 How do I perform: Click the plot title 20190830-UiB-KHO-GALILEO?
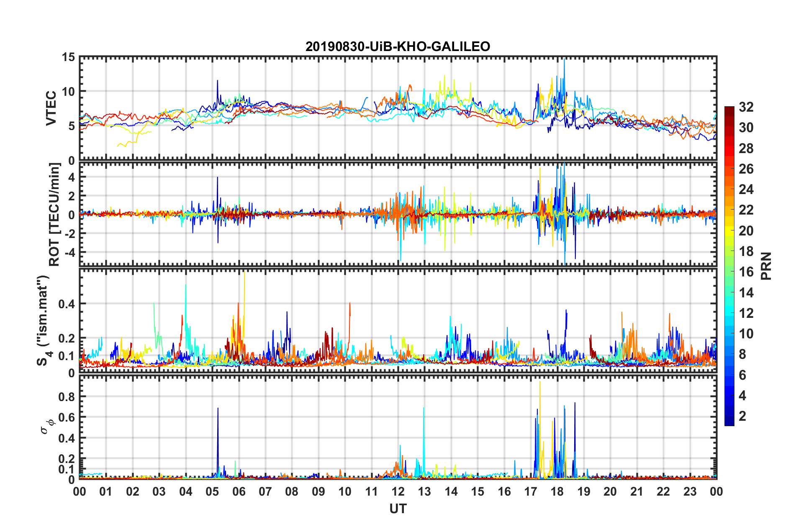(398, 46)
